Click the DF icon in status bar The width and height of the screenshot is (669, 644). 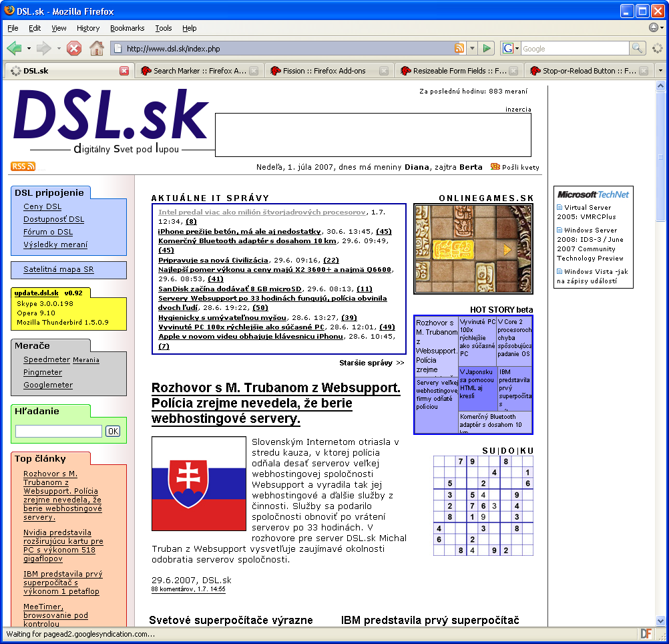point(646,634)
